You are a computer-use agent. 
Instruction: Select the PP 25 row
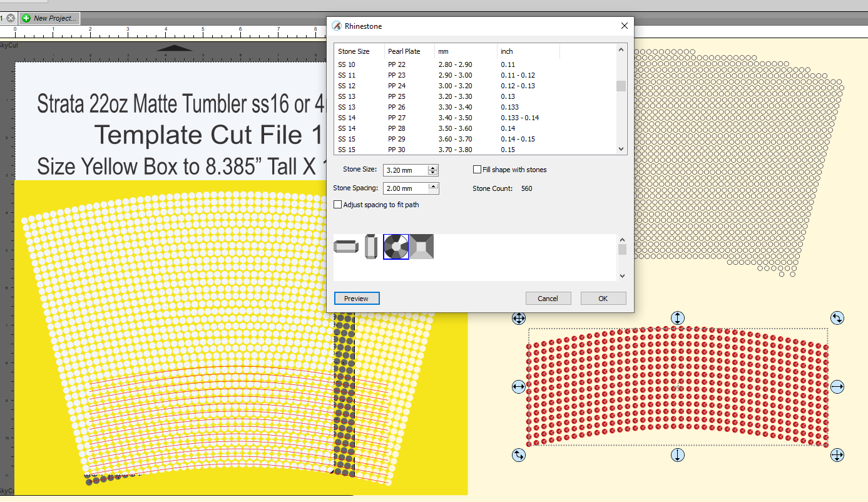point(476,96)
